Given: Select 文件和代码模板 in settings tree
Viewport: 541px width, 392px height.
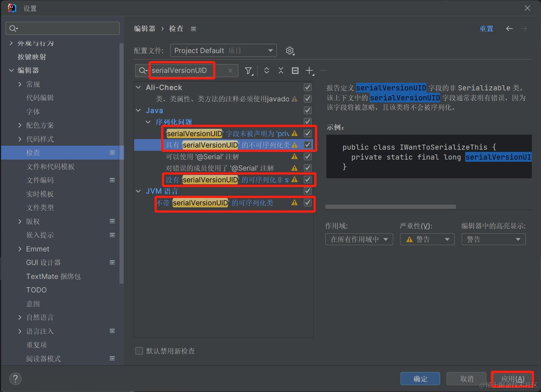Looking at the screenshot, I should [50, 167].
